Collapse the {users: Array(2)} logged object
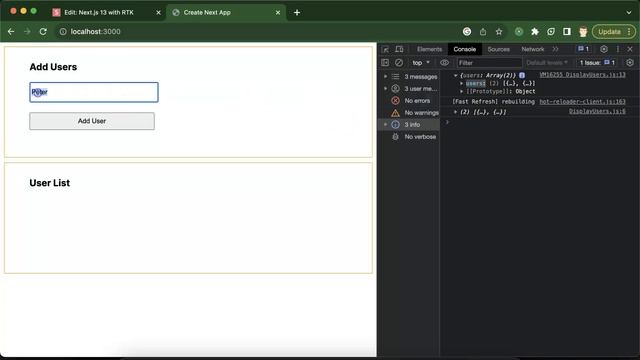 pos(455,76)
